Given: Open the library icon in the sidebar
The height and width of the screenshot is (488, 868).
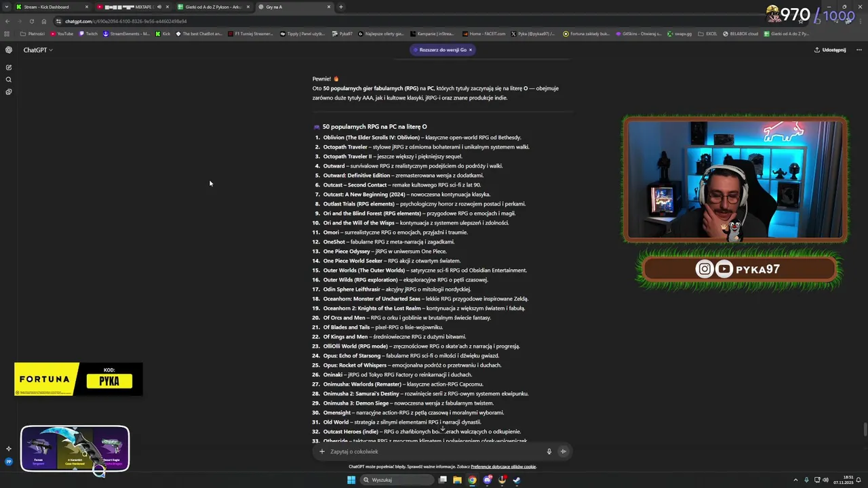Looking at the screenshot, I should [9, 91].
